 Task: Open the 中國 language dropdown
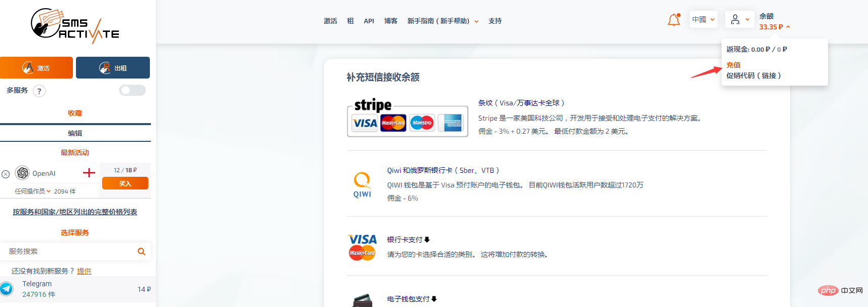click(703, 20)
